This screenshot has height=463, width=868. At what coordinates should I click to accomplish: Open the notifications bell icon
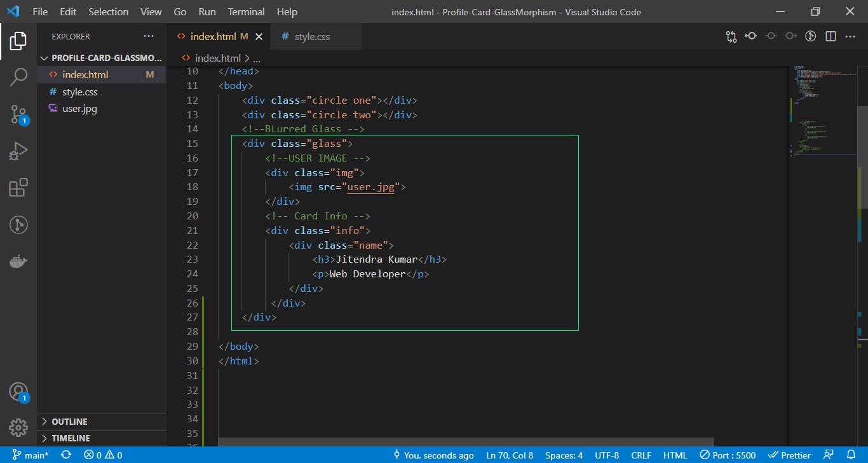click(851, 455)
